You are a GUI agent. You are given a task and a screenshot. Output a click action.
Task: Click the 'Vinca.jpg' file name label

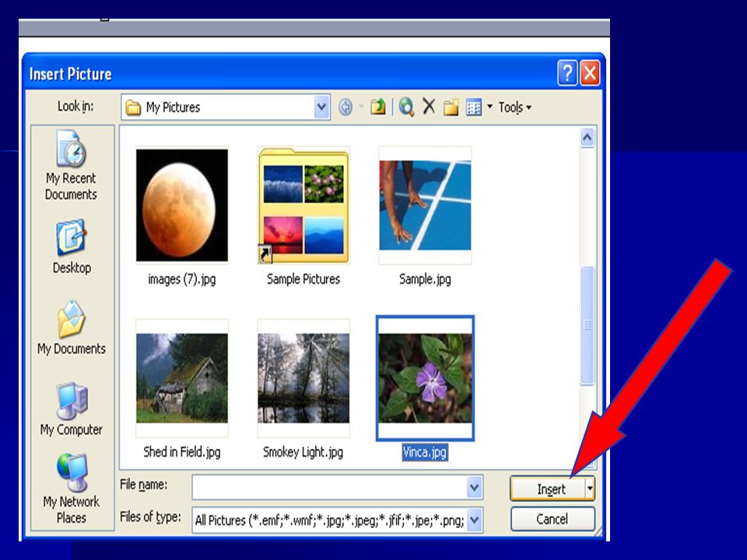coord(425,452)
